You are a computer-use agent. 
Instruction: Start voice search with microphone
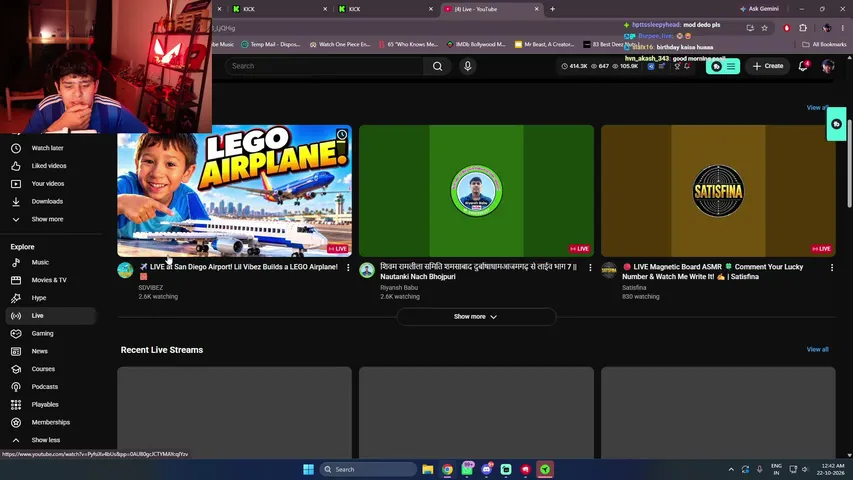coord(467,66)
